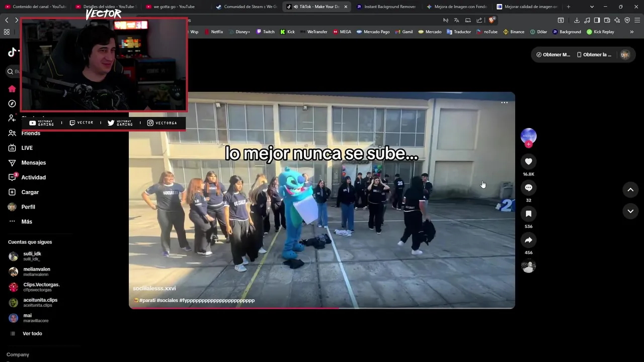Click the Obtener M... button at top
Viewport: 644px width, 362px height.
[x=553, y=55]
